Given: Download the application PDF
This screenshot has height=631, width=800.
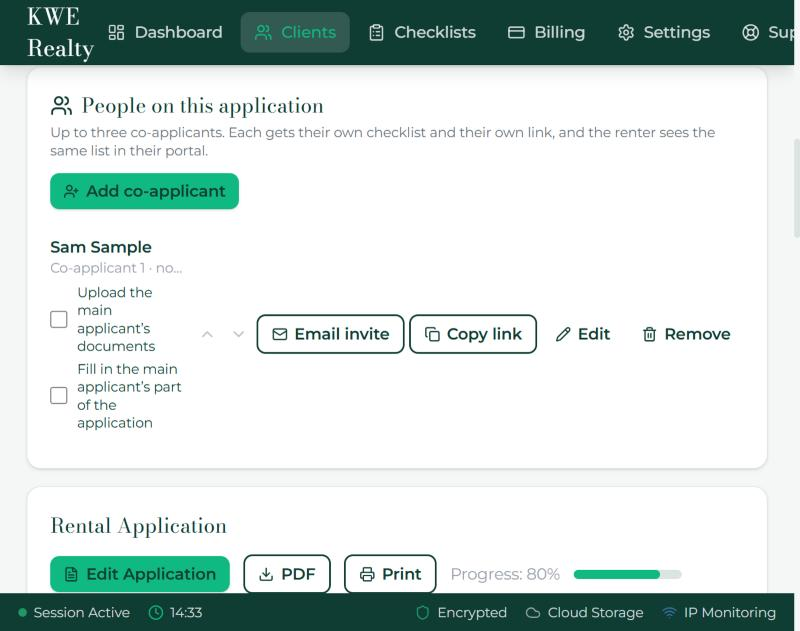Looking at the screenshot, I should tap(287, 574).
